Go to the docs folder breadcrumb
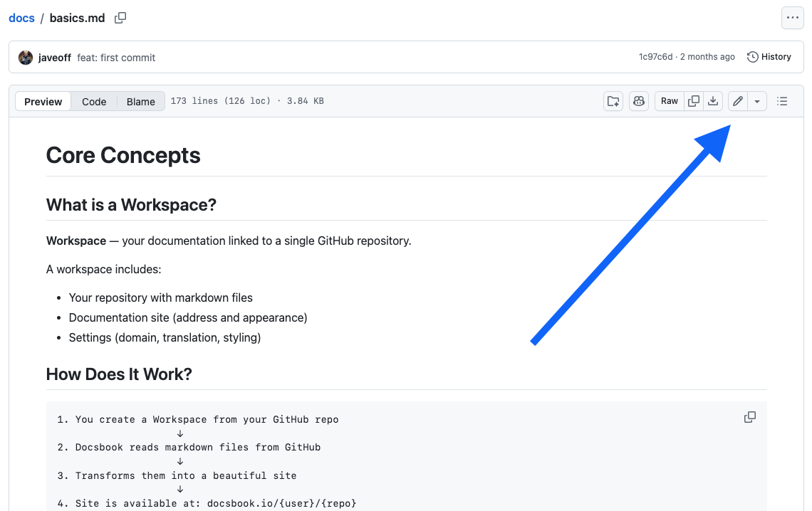This screenshot has width=812, height=511. [22, 18]
